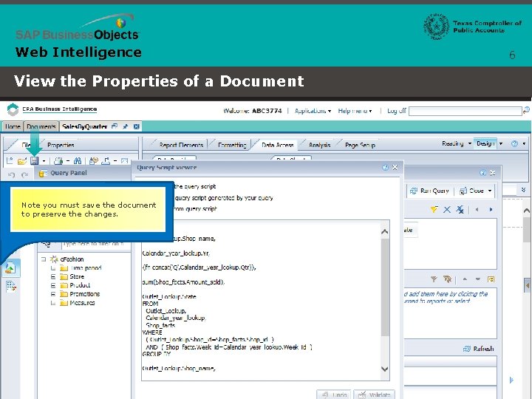Open help in Query Script viewer
The height and width of the screenshot is (399, 532).
click(385, 167)
